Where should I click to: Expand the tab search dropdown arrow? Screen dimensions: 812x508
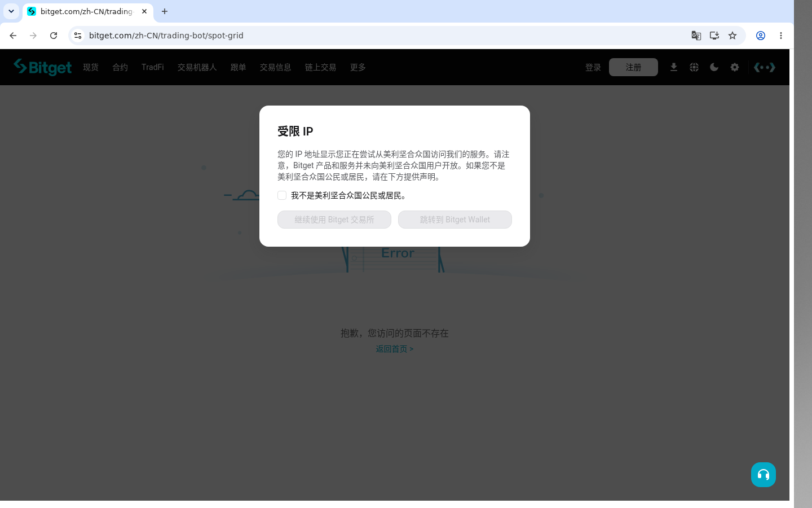[11, 11]
